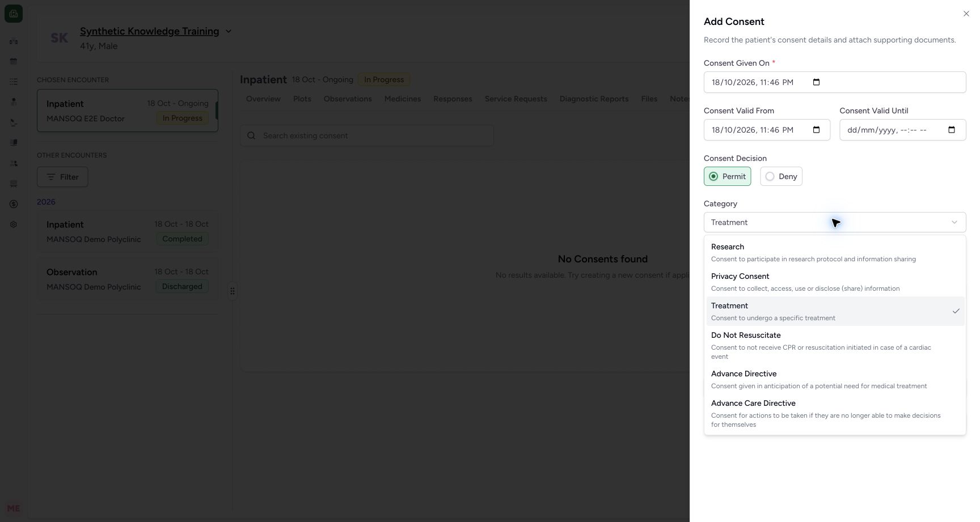Screen dimensions: 980x522
Task: Choose the checked Treatment option
Action: [835, 311]
